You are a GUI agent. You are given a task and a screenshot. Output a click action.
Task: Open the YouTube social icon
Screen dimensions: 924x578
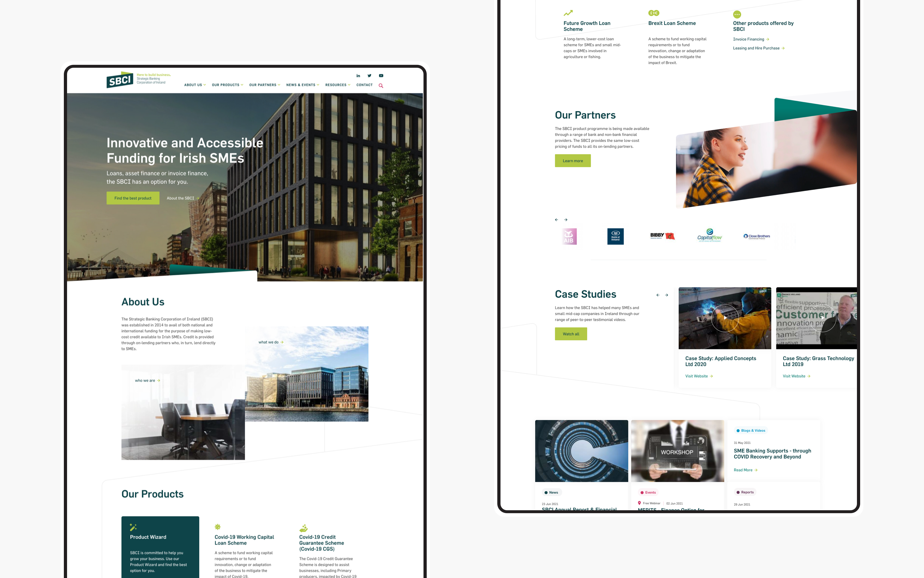click(381, 76)
